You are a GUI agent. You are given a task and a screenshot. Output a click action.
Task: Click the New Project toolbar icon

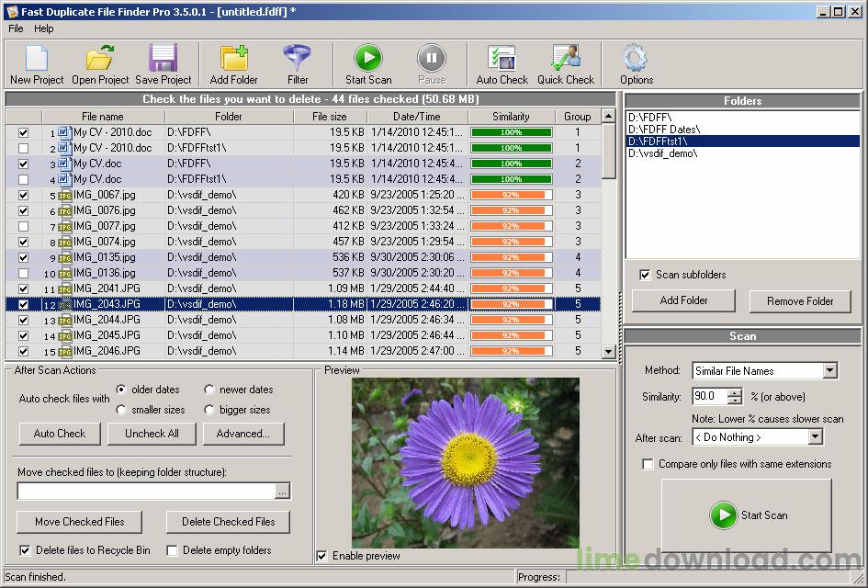pyautogui.click(x=35, y=58)
